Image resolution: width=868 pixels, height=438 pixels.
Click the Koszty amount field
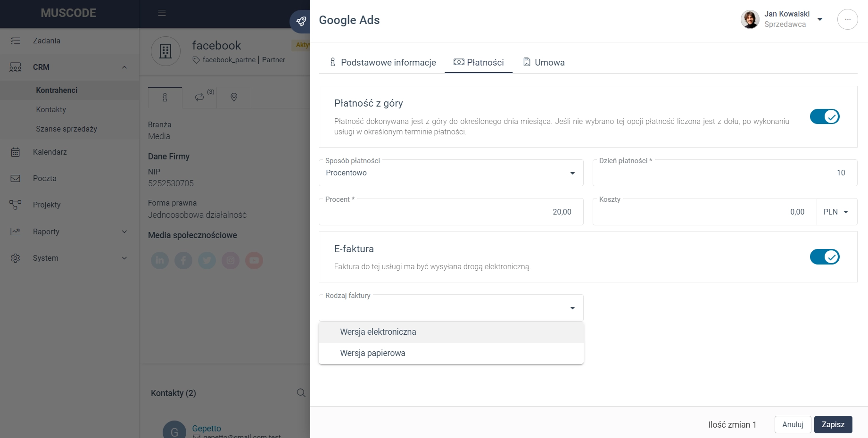tap(704, 212)
